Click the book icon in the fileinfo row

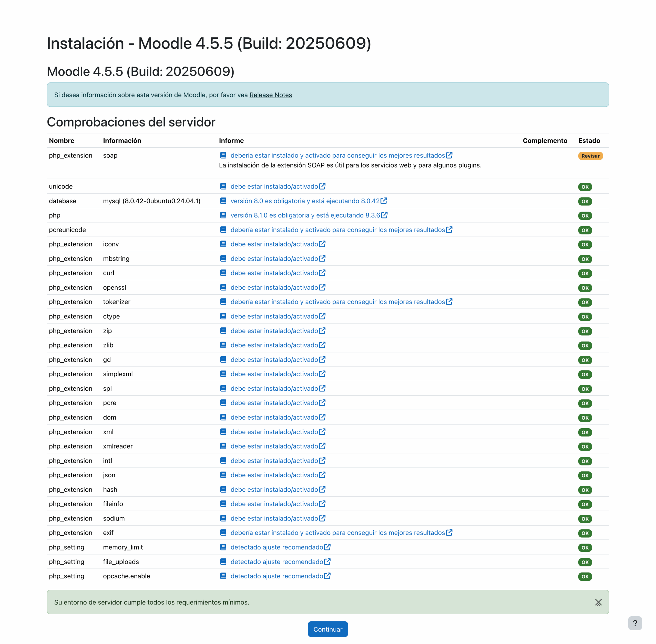223,504
